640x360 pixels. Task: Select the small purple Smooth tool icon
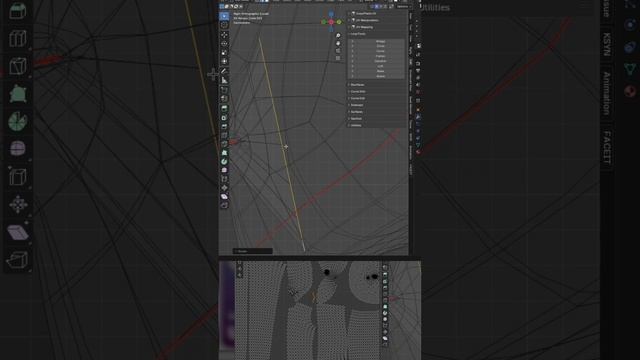224,170
